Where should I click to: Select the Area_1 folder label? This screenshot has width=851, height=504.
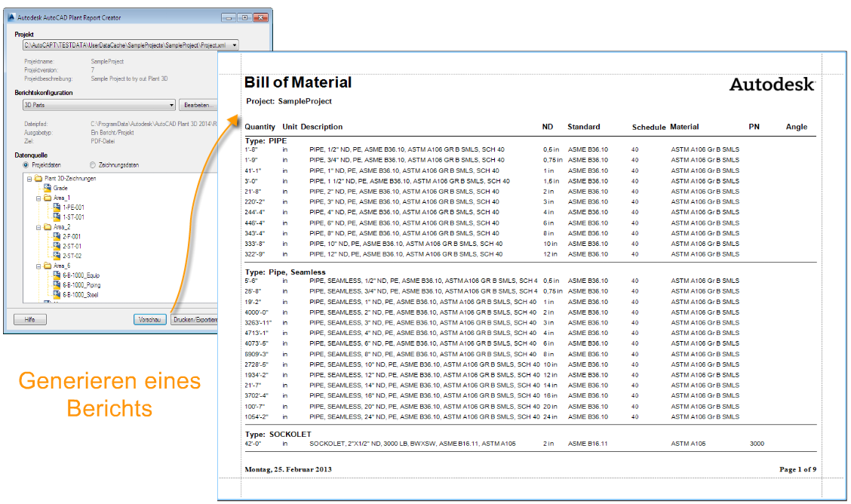62,198
